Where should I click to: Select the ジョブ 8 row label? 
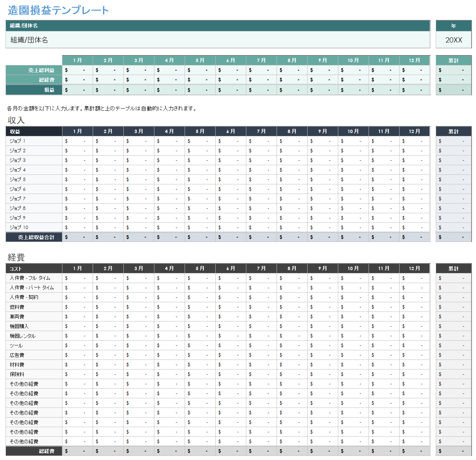34,208
